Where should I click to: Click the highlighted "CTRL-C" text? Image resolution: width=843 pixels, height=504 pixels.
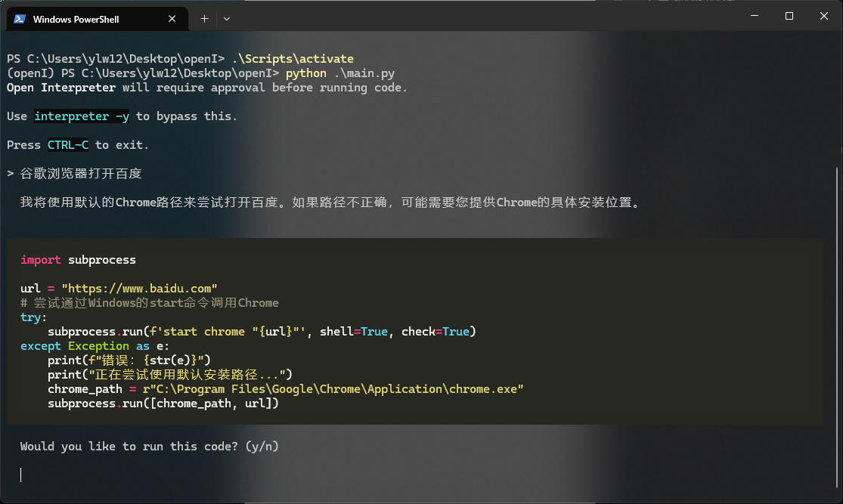pos(68,145)
